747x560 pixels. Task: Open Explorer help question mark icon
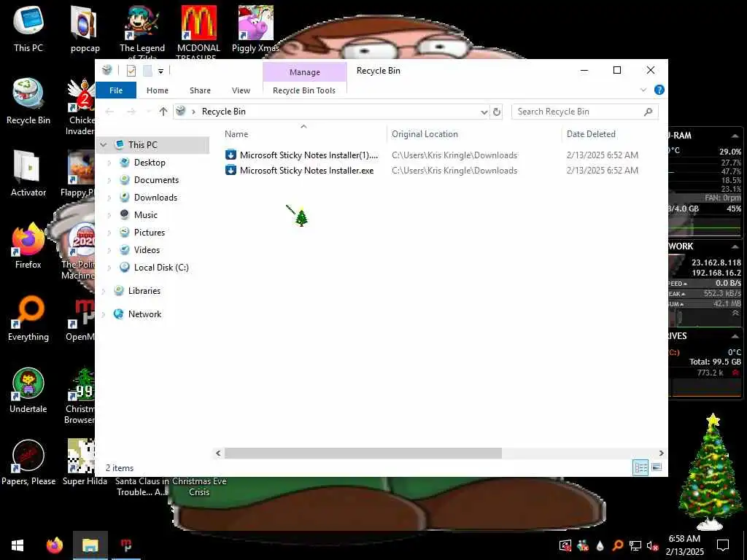tap(659, 90)
